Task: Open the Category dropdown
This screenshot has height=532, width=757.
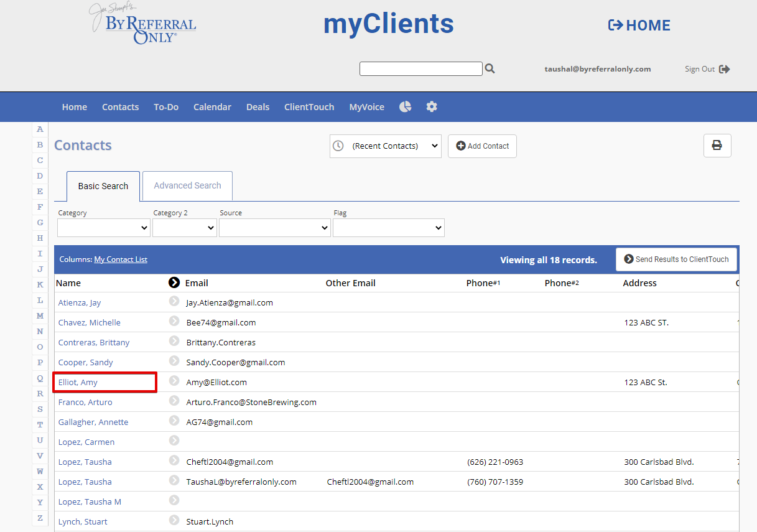Action: [x=104, y=228]
